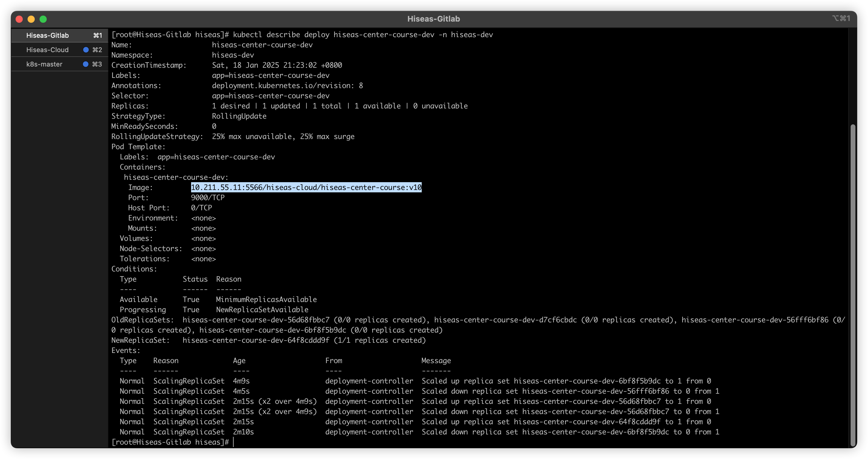Minimize the window with the yellow button
Image resolution: width=868 pixels, height=459 pixels.
31,19
